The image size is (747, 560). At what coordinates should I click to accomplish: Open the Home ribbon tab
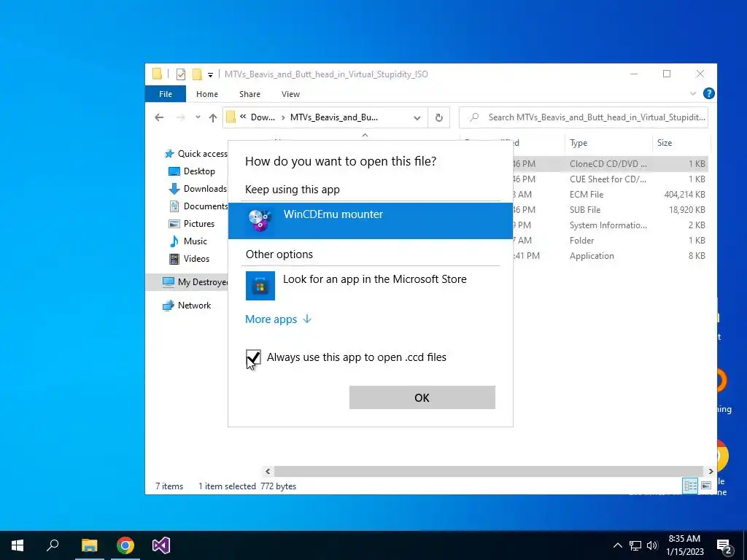206,94
